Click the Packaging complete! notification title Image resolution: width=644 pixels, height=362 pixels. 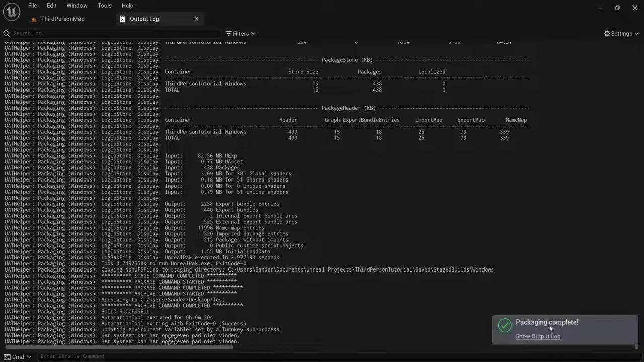click(x=546, y=322)
